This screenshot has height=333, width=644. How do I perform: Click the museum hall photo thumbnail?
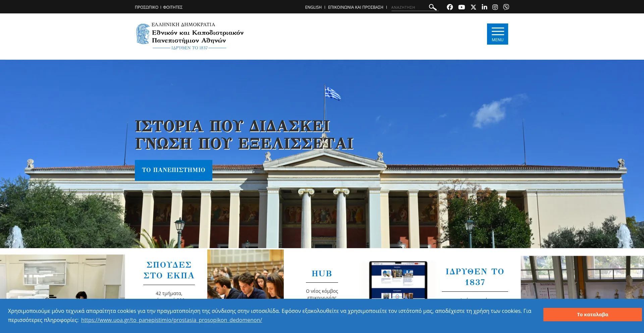(x=582, y=277)
